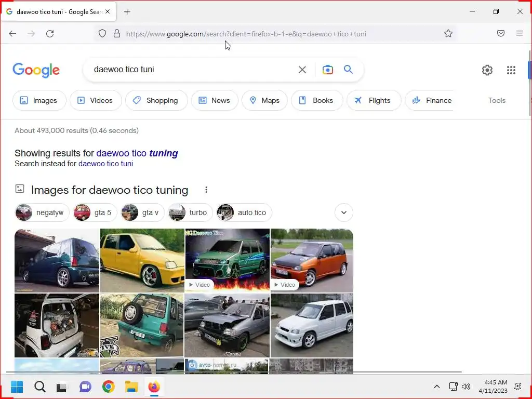The width and height of the screenshot is (532, 399).
Task: Filter images by auto tico chip
Action: click(x=244, y=212)
